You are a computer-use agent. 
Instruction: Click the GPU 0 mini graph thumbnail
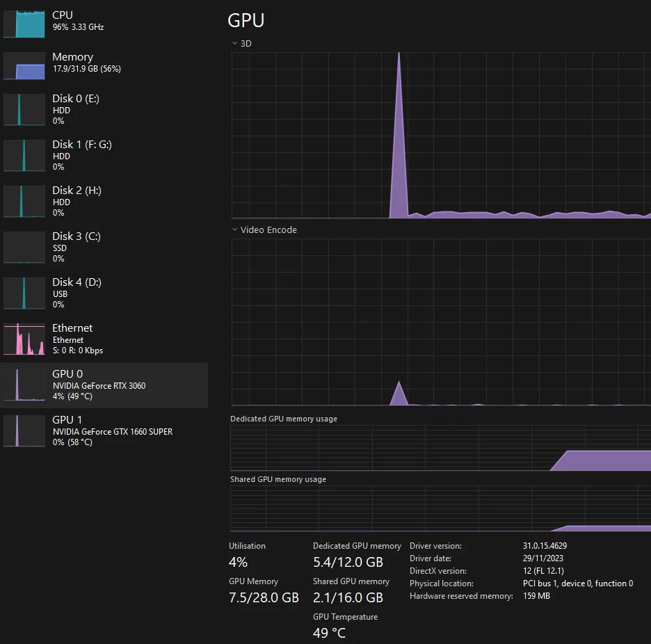(x=24, y=385)
